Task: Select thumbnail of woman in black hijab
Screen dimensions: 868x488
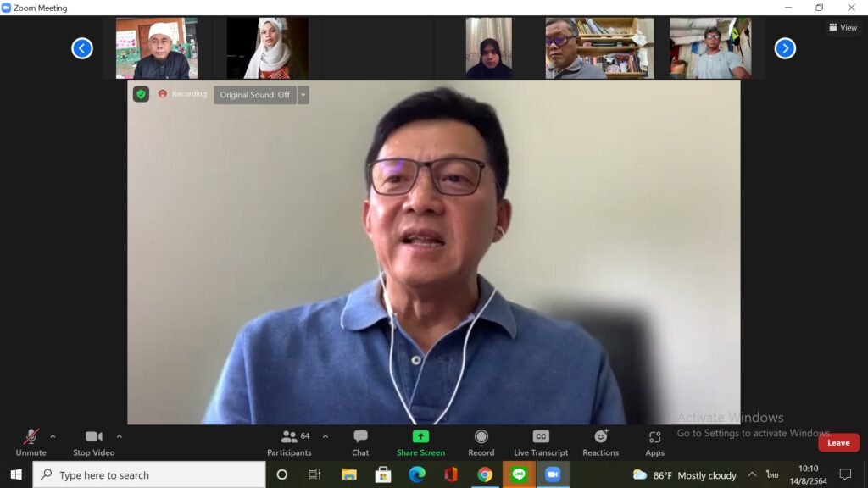Action: click(489, 48)
